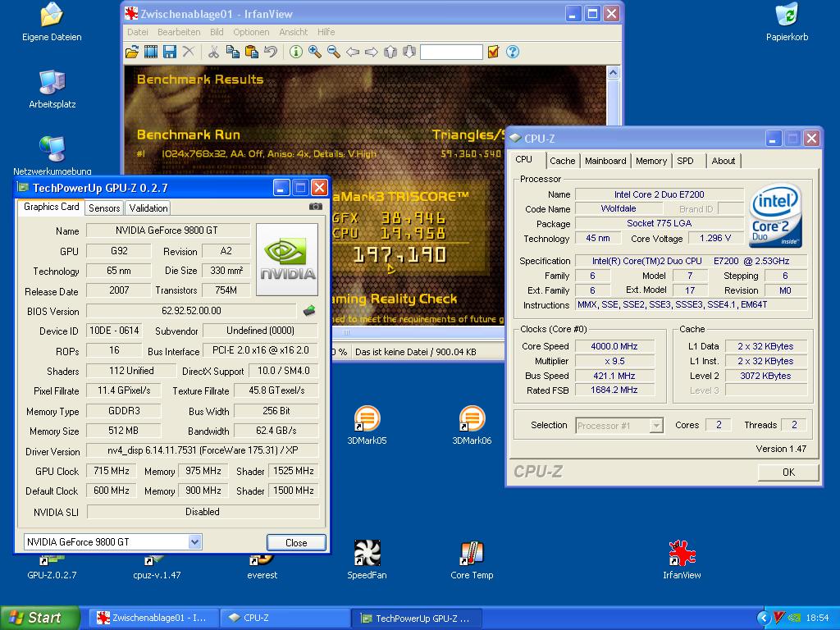Image resolution: width=840 pixels, height=630 pixels.
Task: Click the Zoom out magnifier icon
Action: click(334, 52)
